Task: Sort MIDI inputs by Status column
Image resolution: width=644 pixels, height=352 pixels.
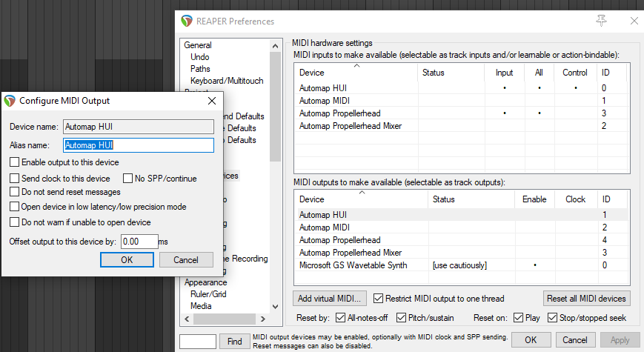Action: click(x=451, y=73)
